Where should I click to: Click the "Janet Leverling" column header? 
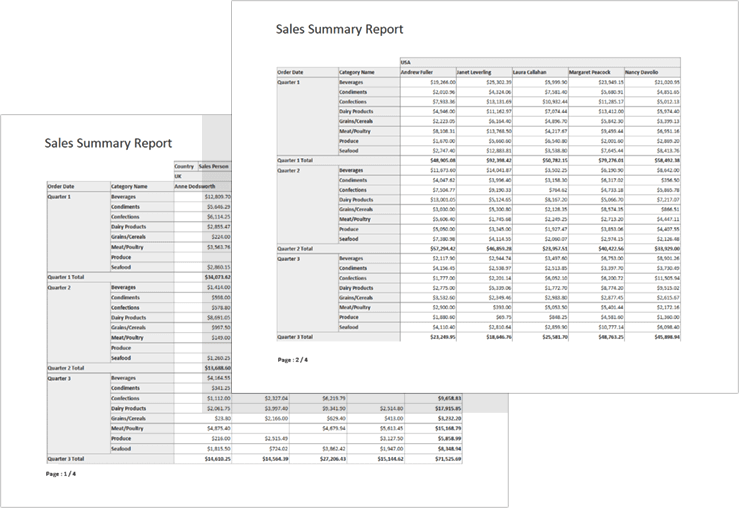484,72
